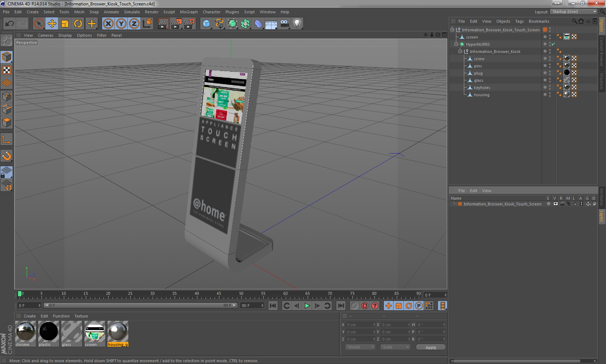606x364 pixels.
Task: Collapse the HyperNURBS object tree
Action: click(x=456, y=44)
